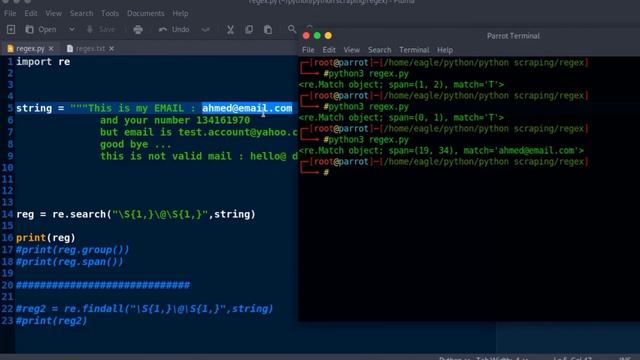The width and height of the screenshot is (640, 360).
Task: Close the regex.py tab
Action: click(51, 49)
